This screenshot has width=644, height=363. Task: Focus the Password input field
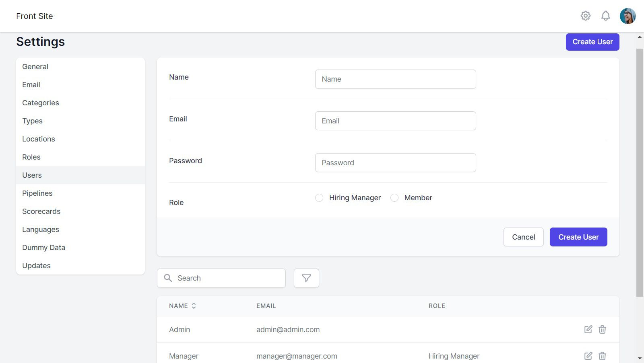(x=395, y=163)
